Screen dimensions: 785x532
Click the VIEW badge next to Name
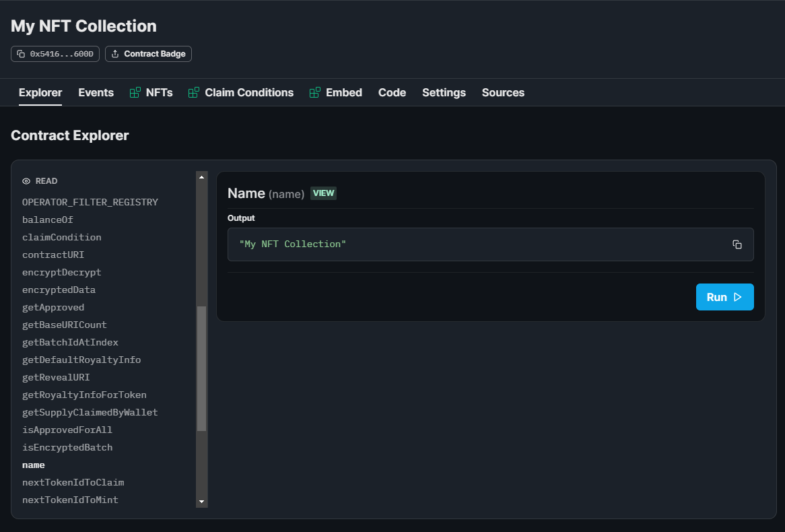click(x=323, y=193)
